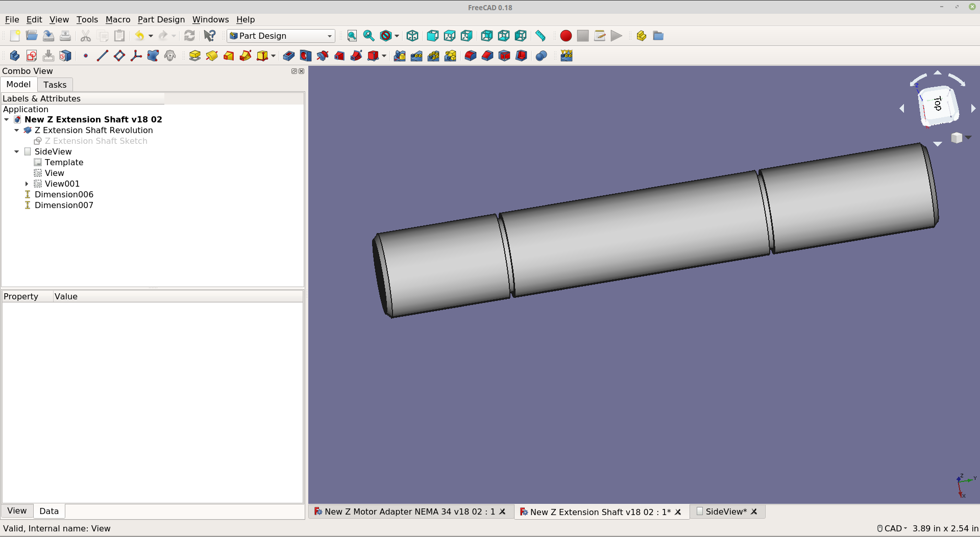Activate the What's This help cursor

click(209, 36)
